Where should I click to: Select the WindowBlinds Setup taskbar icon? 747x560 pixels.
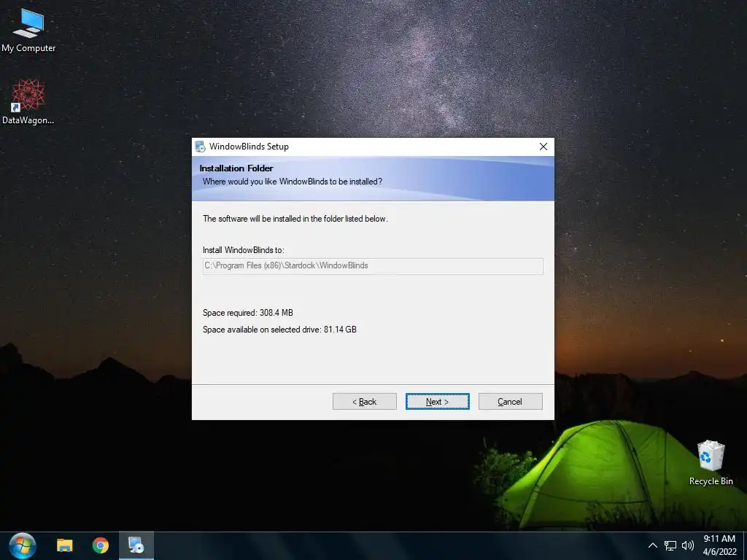136,545
